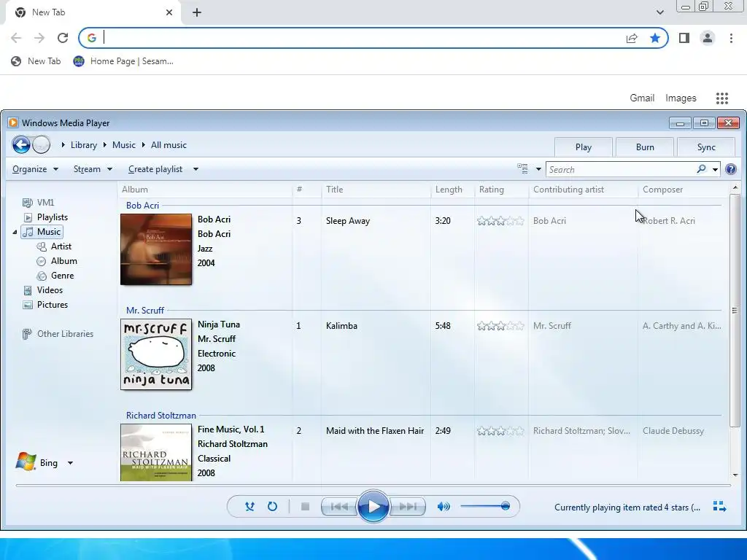This screenshot has height=560, width=747.
Task: Click the Bing store logo icon
Action: click(x=26, y=462)
